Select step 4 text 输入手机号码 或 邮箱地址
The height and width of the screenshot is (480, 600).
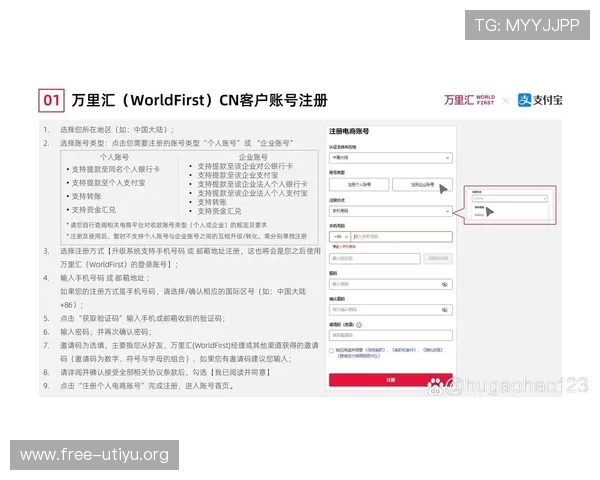click(x=105, y=278)
